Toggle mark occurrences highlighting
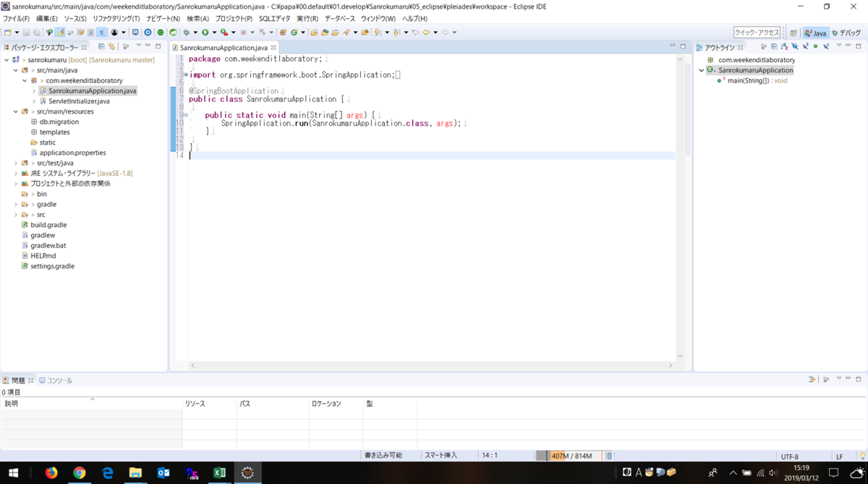The height and width of the screenshot is (484, 868). click(x=60, y=33)
